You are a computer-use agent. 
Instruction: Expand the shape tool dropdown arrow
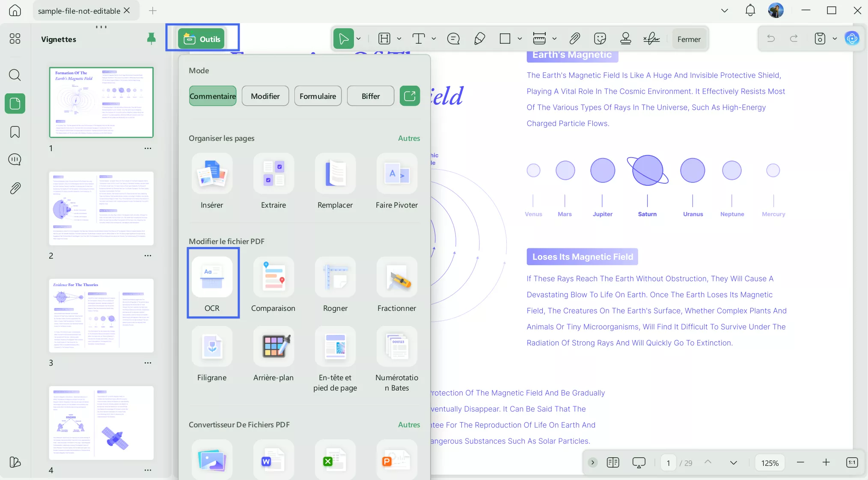[520, 39]
